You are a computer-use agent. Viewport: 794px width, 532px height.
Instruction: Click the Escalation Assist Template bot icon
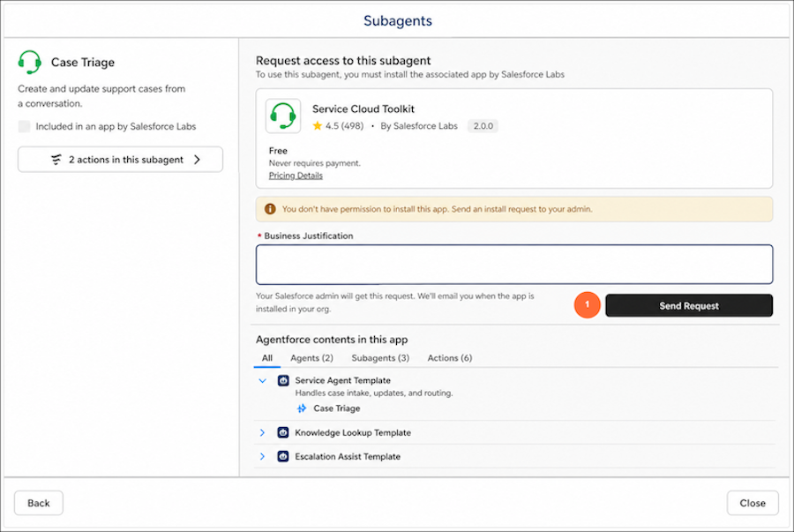click(283, 456)
